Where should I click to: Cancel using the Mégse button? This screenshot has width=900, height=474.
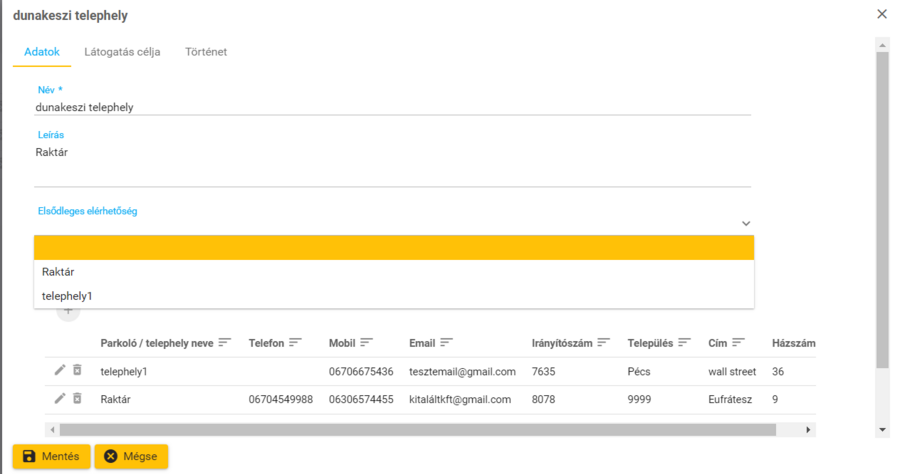click(131, 456)
